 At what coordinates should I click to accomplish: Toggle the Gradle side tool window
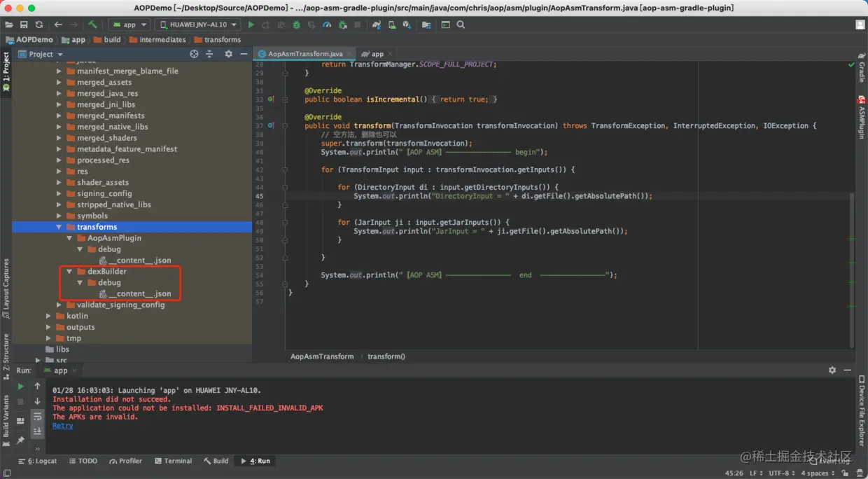click(861, 68)
